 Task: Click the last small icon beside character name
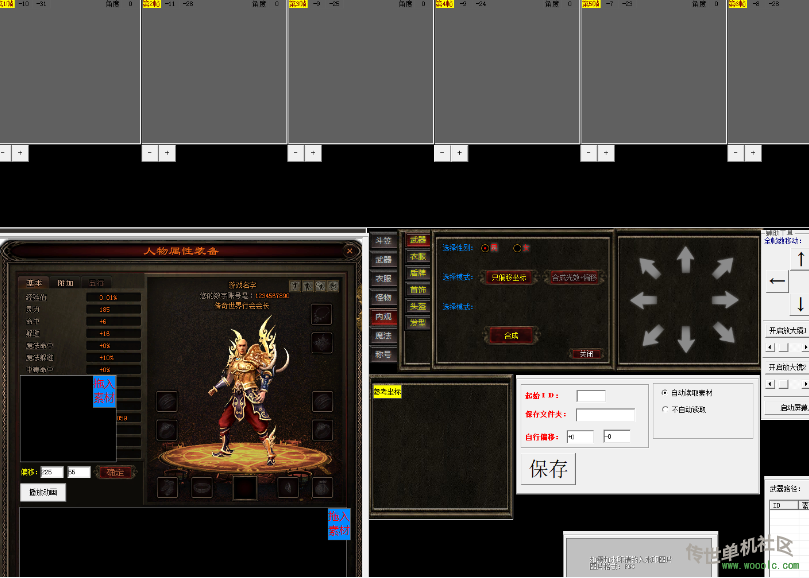coord(333,286)
